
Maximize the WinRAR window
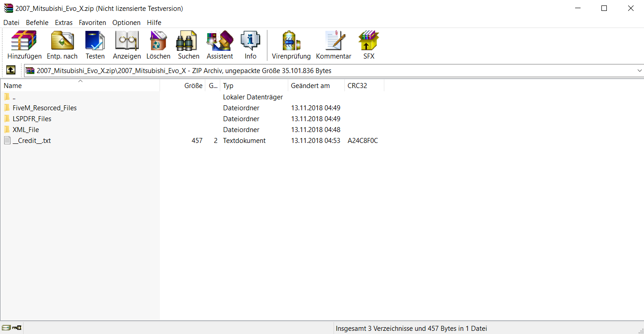tap(604, 8)
